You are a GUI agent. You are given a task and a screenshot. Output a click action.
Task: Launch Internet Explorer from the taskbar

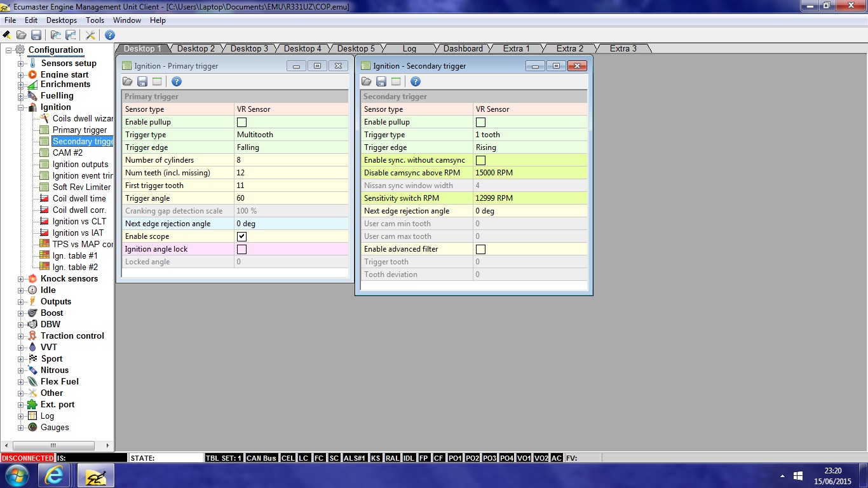[54, 475]
